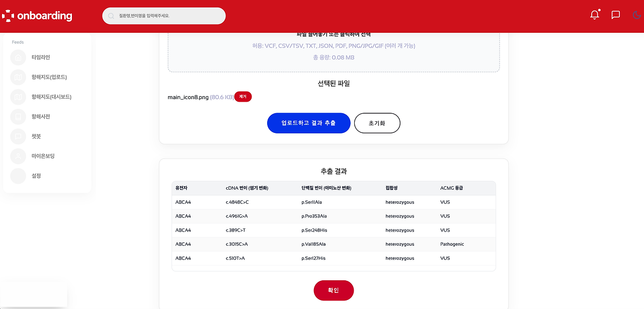Click the search input field
Screen dimensions: 644x309
[x=165, y=16]
